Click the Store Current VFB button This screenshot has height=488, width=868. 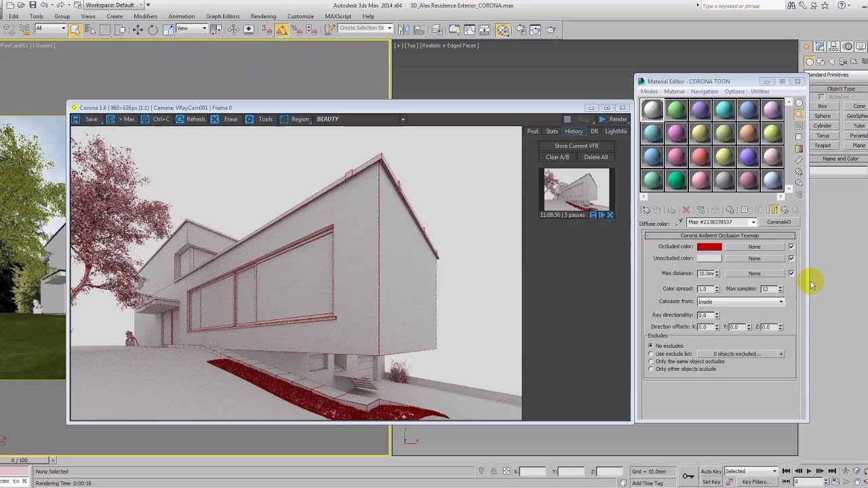coord(576,146)
